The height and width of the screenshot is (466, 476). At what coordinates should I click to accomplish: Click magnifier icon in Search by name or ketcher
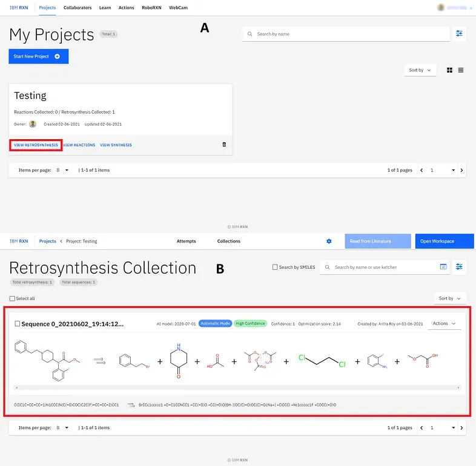327,267
